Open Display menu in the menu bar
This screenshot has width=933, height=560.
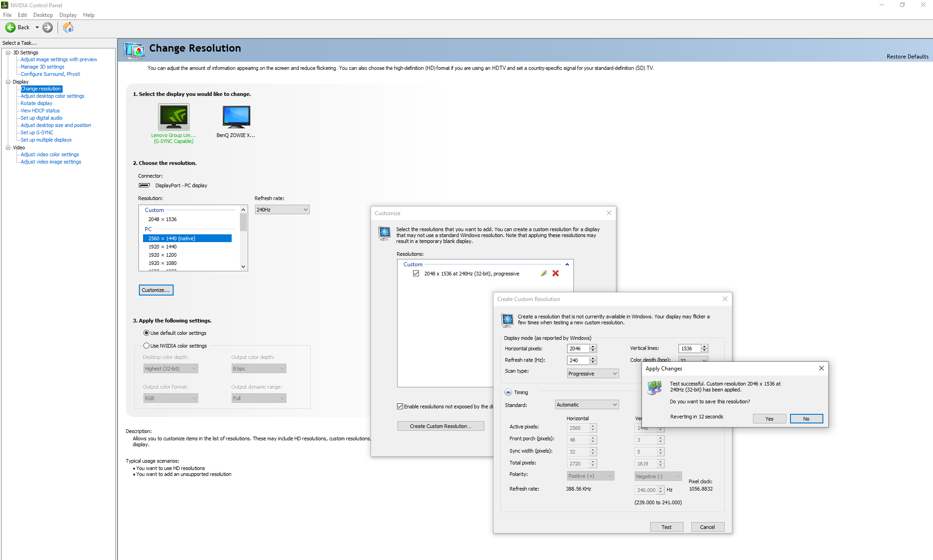(68, 15)
